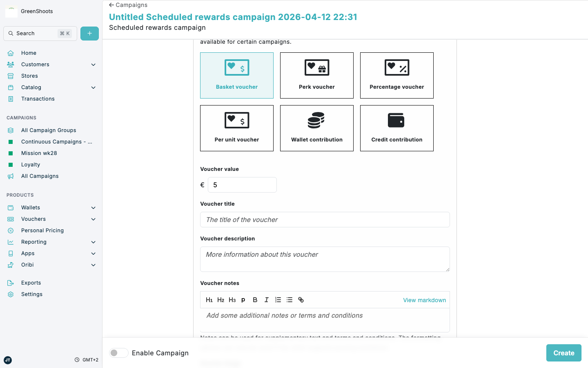Expand the Catalog menu chevron

click(x=94, y=88)
